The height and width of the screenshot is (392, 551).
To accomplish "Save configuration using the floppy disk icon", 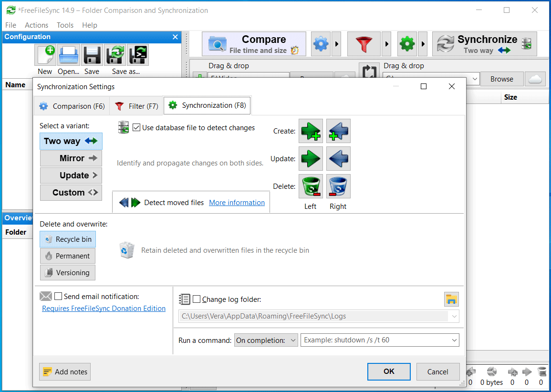I will coord(92,55).
